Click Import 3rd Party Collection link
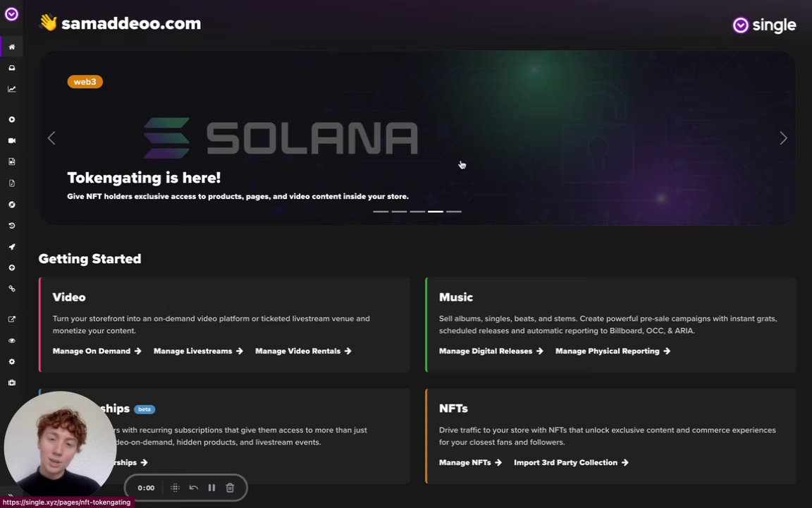The height and width of the screenshot is (508, 812). [571, 462]
